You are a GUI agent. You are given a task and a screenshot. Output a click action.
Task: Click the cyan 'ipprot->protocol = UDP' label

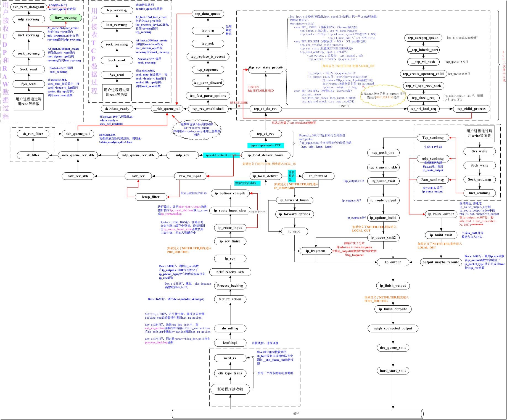tap(222, 155)
